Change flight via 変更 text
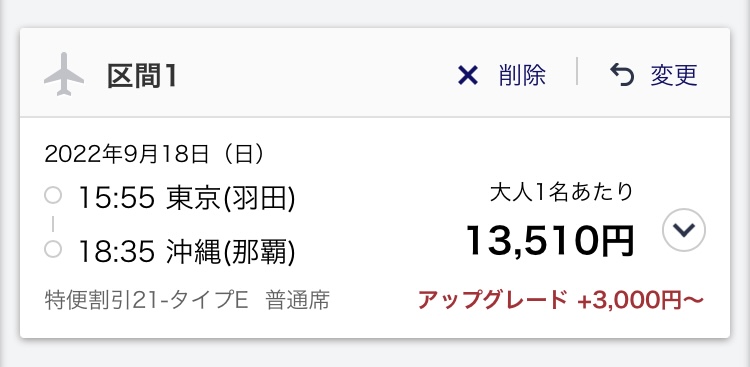 674,76
